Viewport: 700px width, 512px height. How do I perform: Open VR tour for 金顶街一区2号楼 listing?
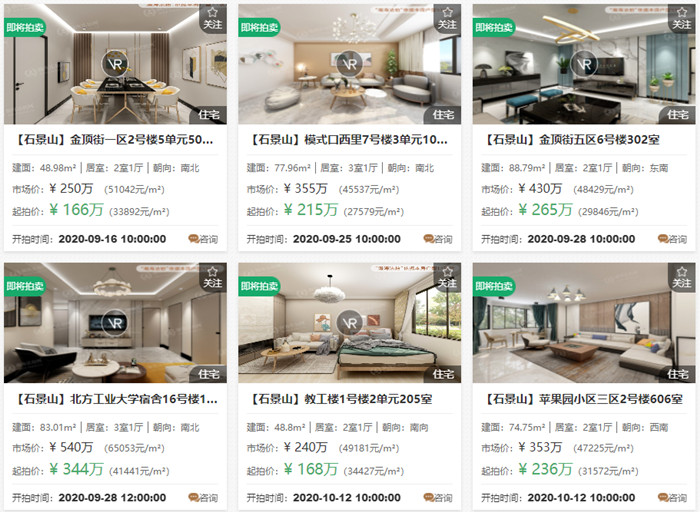pos(115,64)
